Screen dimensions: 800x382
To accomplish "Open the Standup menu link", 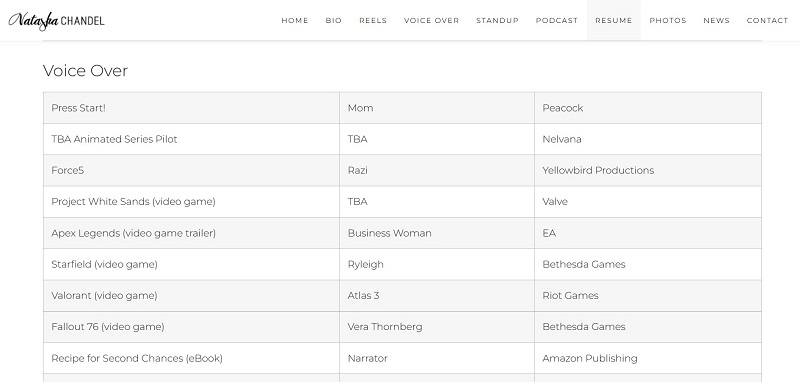I will [x=497, y=20].
